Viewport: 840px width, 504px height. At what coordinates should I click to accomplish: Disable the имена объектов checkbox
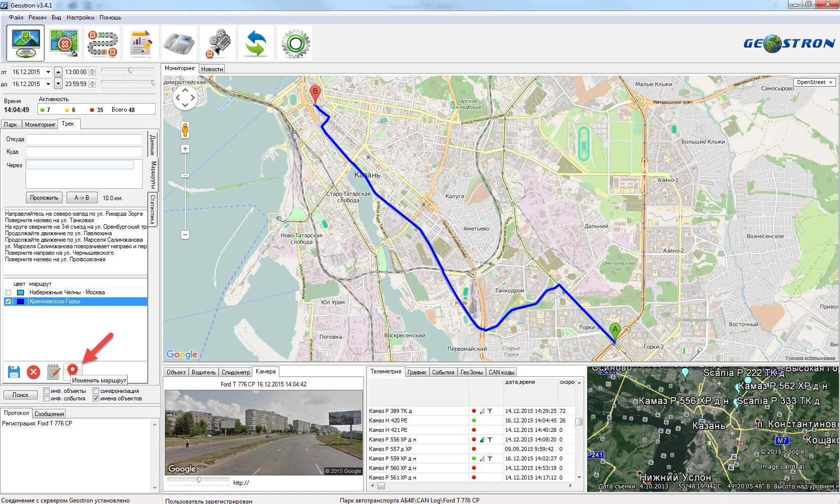[x=96, y=398]
